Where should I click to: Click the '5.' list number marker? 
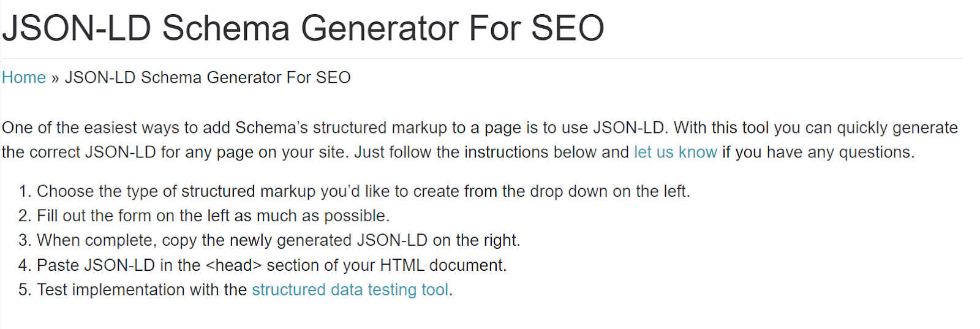coord(24,289)
